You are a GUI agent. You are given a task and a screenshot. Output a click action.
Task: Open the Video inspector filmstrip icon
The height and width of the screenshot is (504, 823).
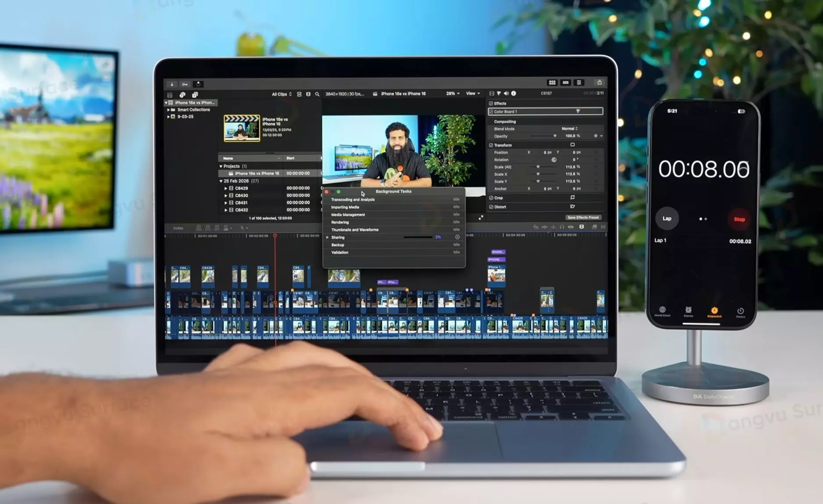tap(492, 94)
